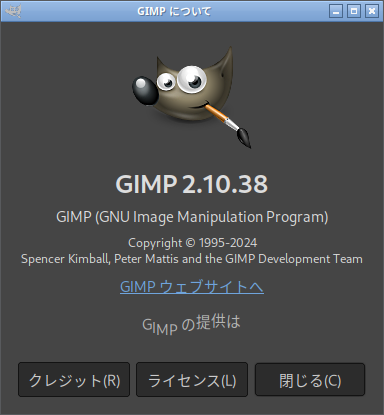Click the Copyright © 1995-2024 text
384x415 pixels.
(192, 243)
